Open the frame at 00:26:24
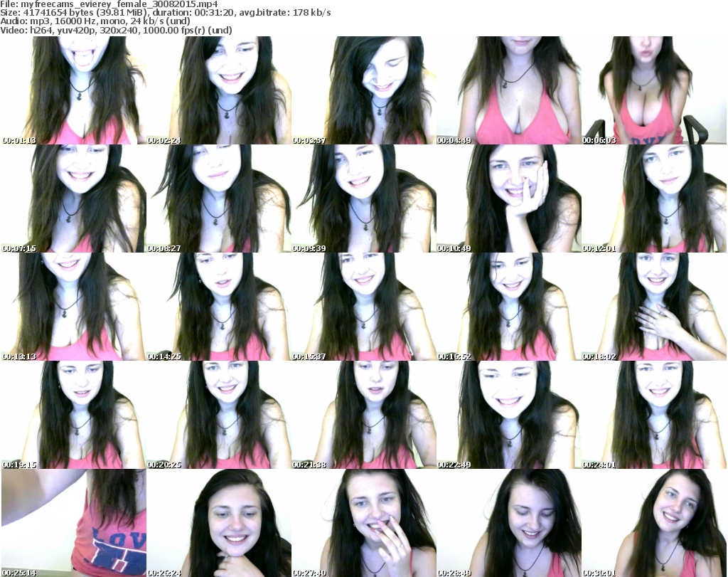Image resolution: width=728 pixels, height=577 pixels. 219,523
